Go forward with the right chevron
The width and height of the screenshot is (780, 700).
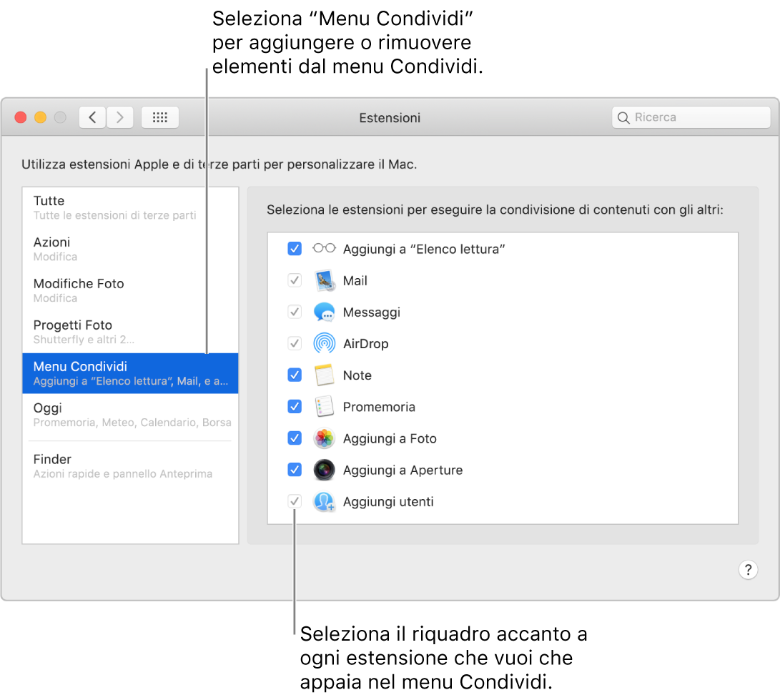(x=120, y=117)
